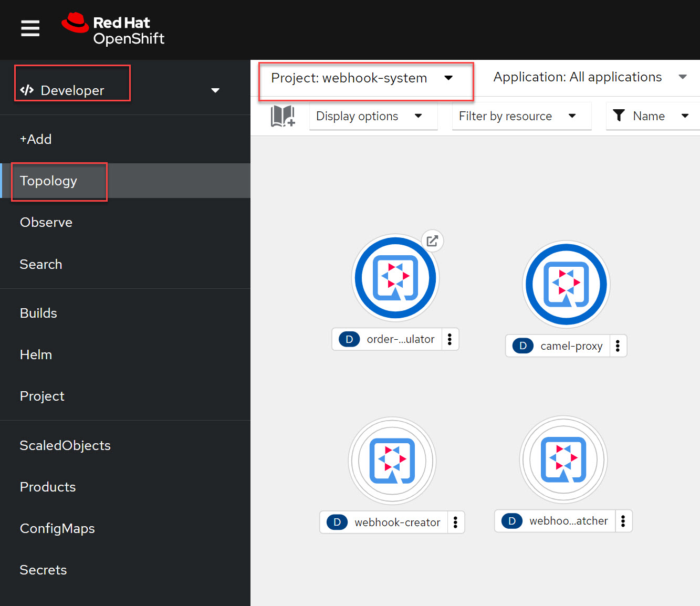The width and height of the screenshot is (700, 606).
Task: Expand the Application: All applications dropdown
Action: [x=590, y=77]
